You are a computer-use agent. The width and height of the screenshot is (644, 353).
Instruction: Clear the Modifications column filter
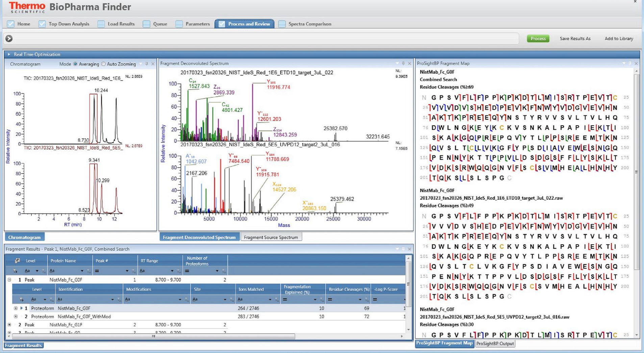click(x=187, y=300)
